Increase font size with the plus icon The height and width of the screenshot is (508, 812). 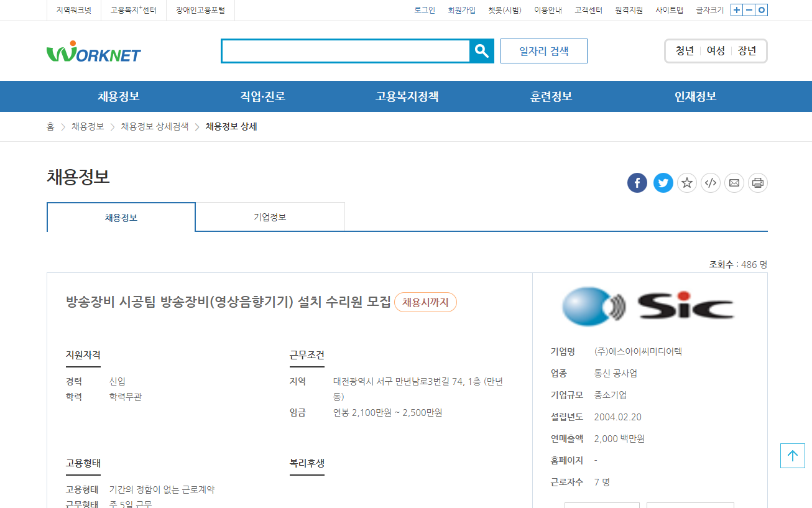[x=737, y=10]
